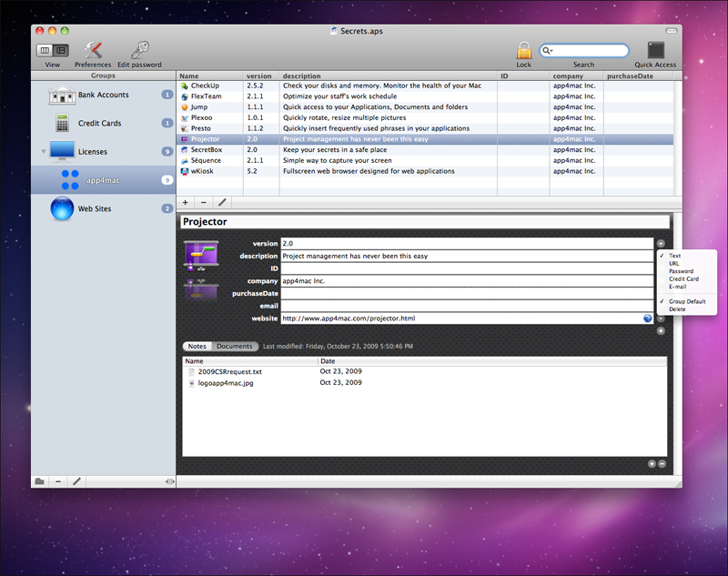Click the toolbar toggle pill in titlebar
728x576 pixels.
coord(672,31)
